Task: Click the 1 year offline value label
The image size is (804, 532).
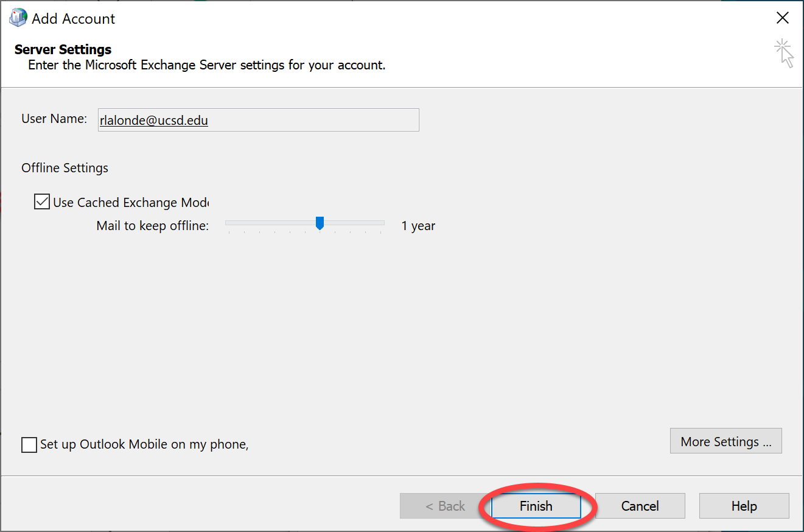Action: [x=418, y=226]
